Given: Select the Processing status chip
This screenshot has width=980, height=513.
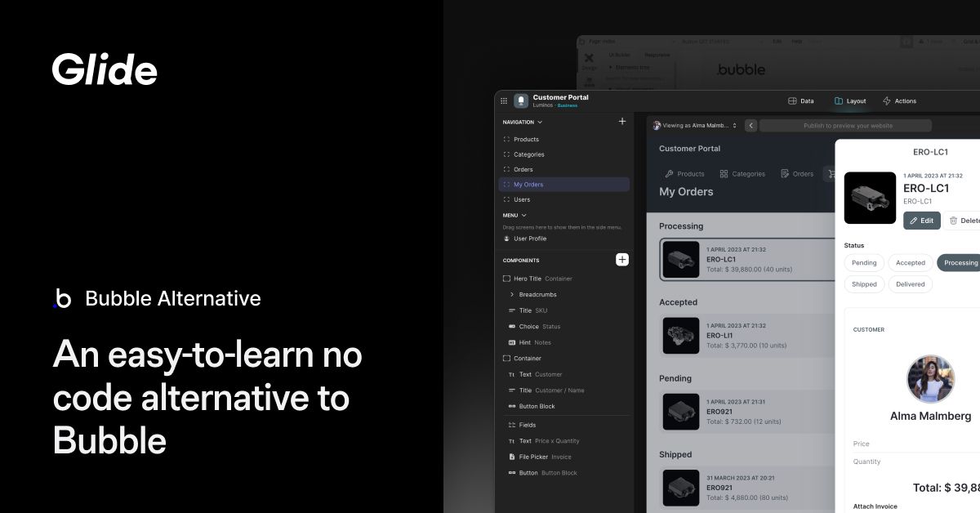Looking at the screenshot, I should (959, 263).
